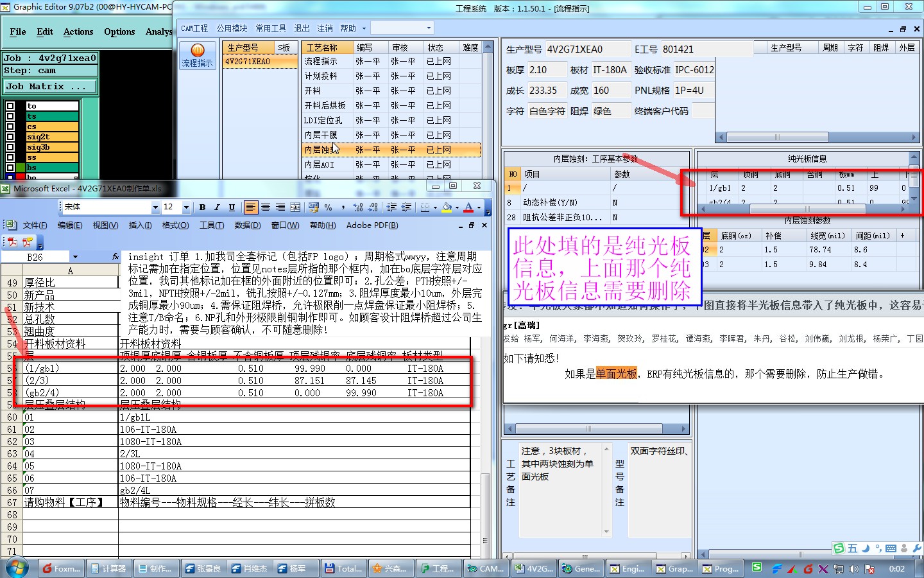Click 注销 in 工程系统 menu bar
Image resolution: width=924 pixels, height=578 pixels.
tap(325, 28)
